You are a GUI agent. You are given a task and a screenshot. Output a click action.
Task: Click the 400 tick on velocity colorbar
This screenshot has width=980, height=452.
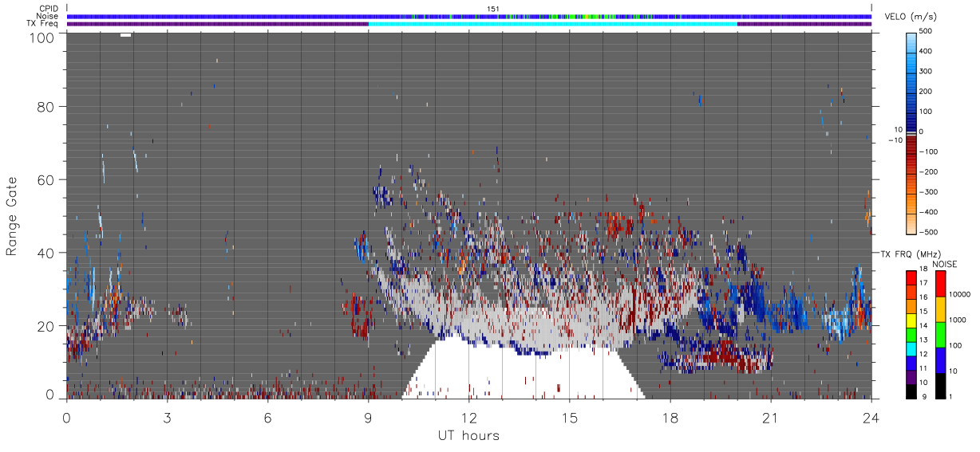pyautogui.click(x=925, y=51)
